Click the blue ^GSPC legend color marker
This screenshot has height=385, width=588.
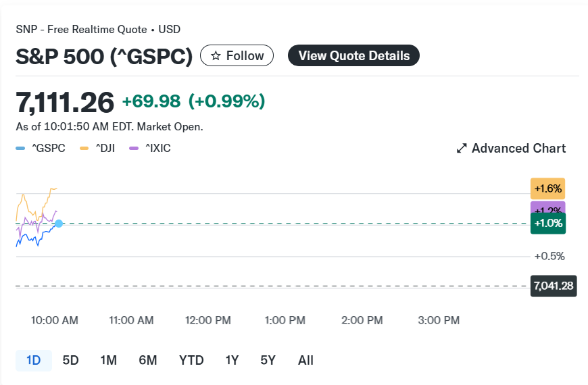[21, 149]
